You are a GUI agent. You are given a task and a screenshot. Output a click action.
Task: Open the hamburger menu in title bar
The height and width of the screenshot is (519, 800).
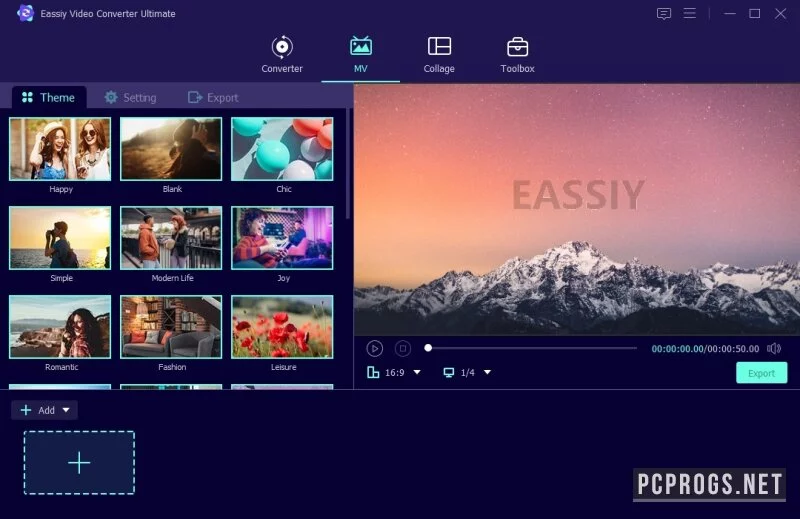tap(689, 13)
